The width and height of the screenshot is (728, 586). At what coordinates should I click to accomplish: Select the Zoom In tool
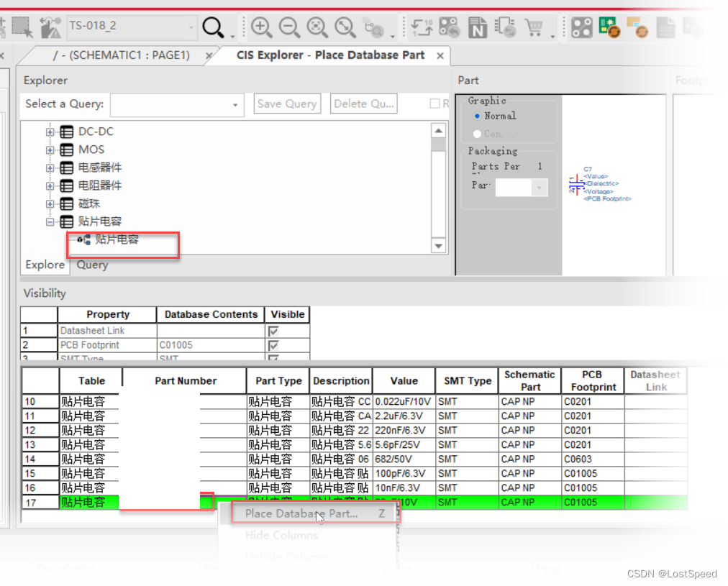tap(262, 27)
